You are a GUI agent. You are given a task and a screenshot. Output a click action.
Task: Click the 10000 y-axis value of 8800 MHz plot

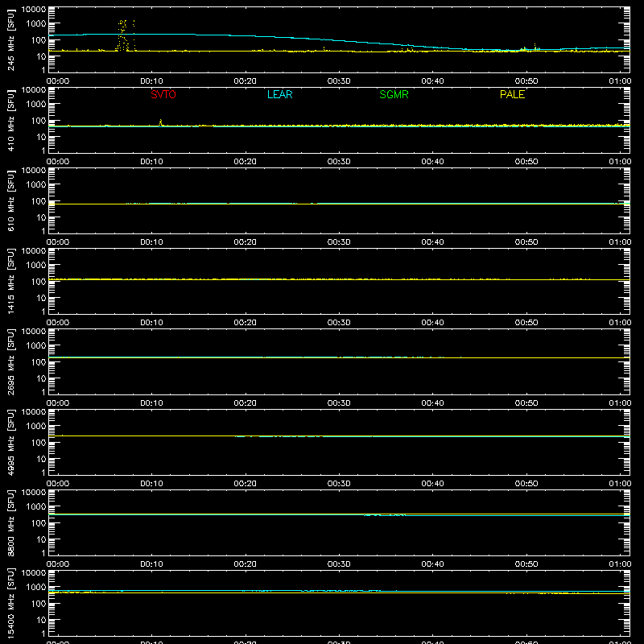click(x=34, y=493)
